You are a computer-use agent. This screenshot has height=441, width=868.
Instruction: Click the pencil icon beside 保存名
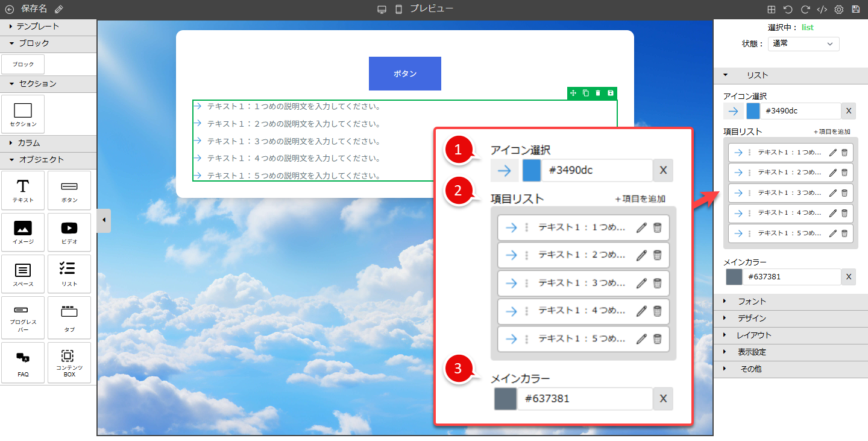click(58, 9)
